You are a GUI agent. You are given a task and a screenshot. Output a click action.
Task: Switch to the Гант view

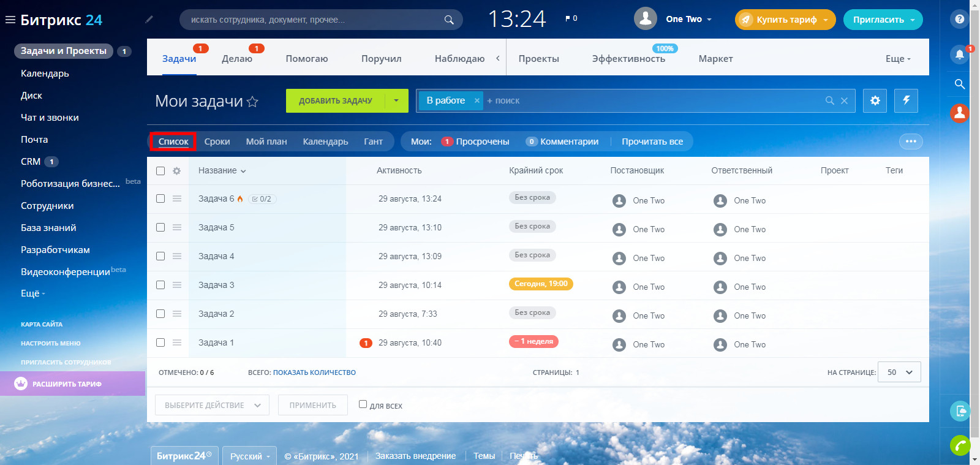(374, 142)
